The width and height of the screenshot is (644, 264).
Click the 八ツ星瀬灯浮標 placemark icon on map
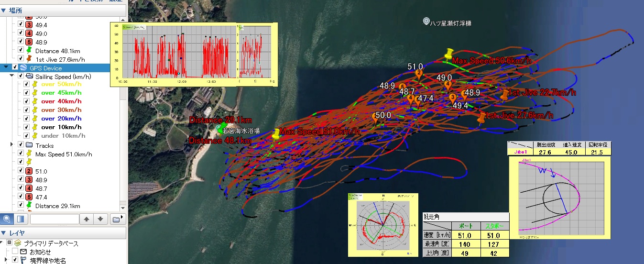click(426, 22)
